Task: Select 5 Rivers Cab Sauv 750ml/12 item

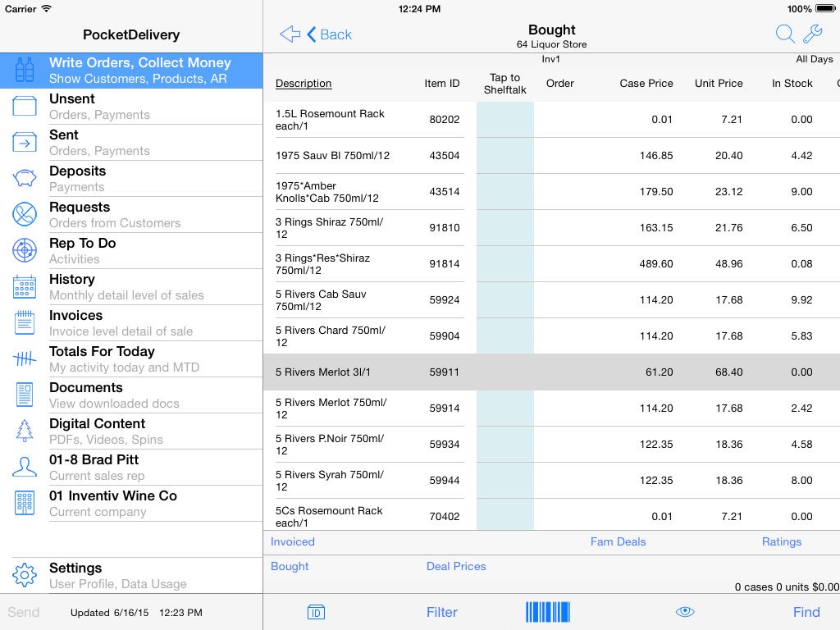Action: point(321,300)
